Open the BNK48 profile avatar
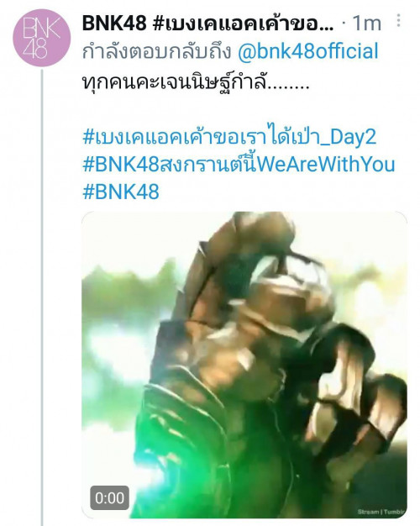This screenshot has height=526, width=420. point(42,38)
